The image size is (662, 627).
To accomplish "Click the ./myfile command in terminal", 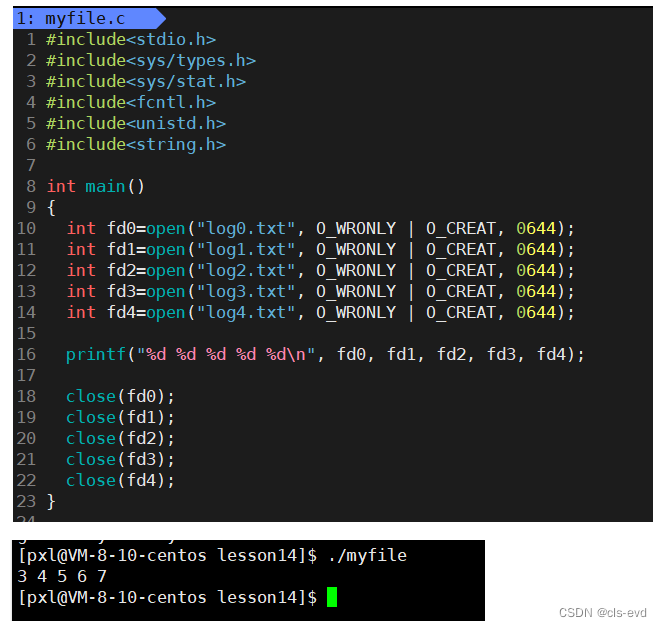I will tap(367, 556).
